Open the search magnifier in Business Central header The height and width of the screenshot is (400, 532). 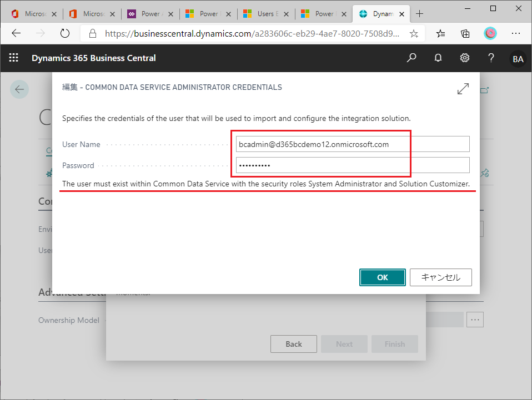pyautogui.click(x=411, y=58)
